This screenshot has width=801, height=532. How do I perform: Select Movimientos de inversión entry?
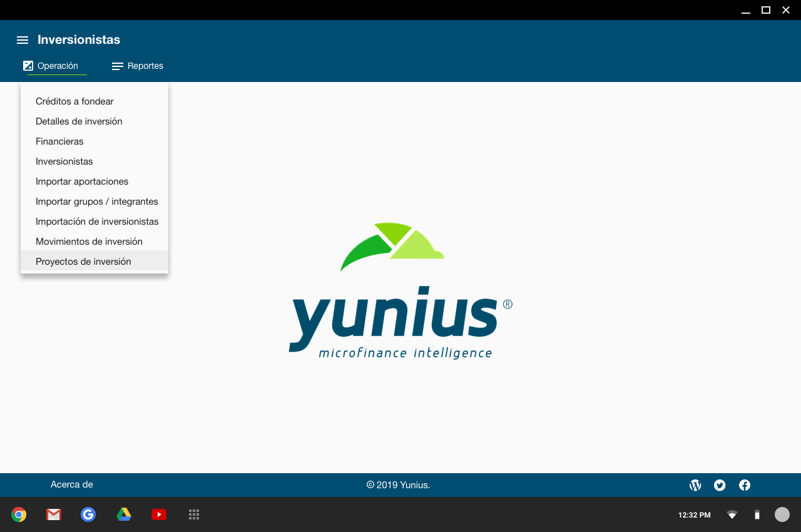tap(89, 242)
